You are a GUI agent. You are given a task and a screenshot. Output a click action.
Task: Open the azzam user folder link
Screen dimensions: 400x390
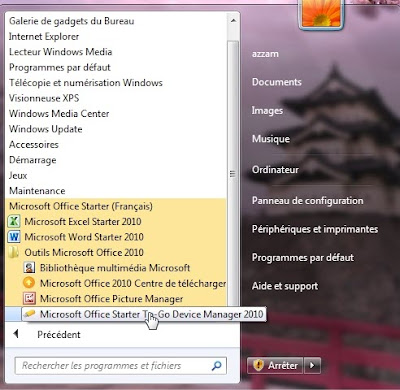265,54
